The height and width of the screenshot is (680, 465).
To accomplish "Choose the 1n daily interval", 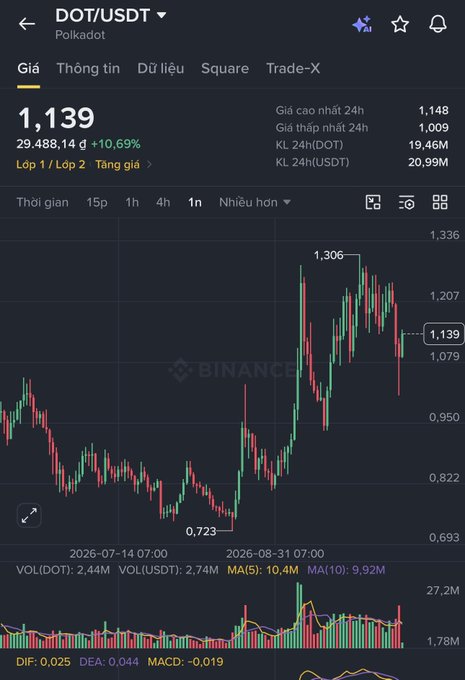I will 195,202.
